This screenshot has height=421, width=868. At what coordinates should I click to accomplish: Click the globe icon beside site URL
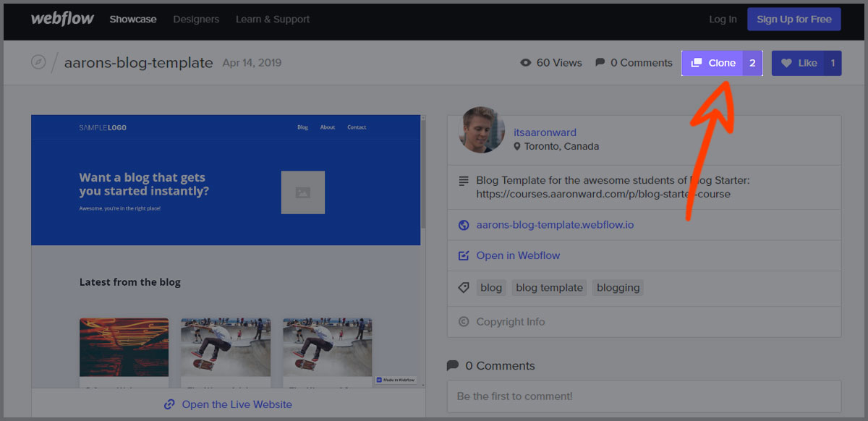464,225
